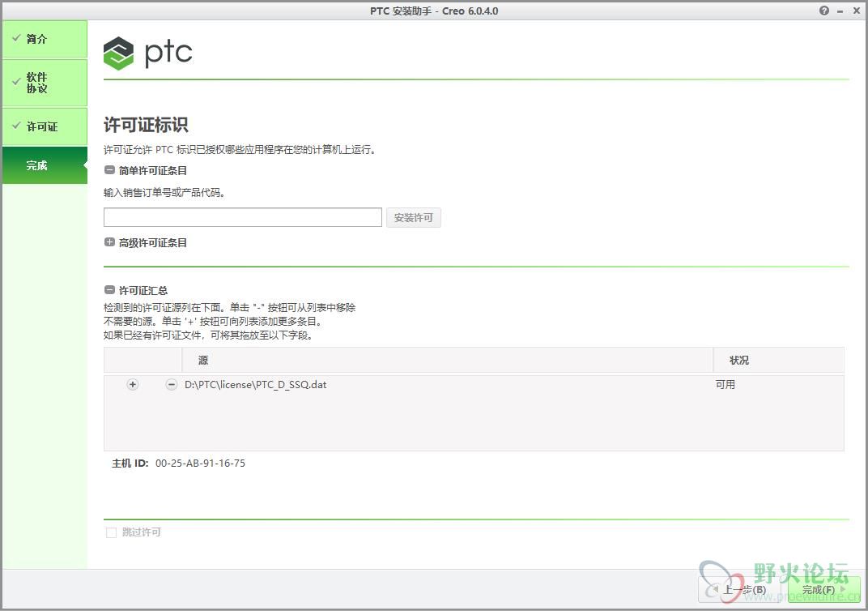Select the D:\PTC\license\PTC_D_SSQ.dat entry
868x611 pixels.
click(x=256, y=384)
